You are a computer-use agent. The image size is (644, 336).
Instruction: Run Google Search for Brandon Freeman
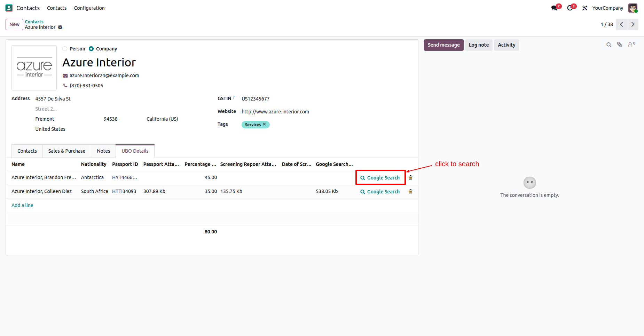point(380,178)
